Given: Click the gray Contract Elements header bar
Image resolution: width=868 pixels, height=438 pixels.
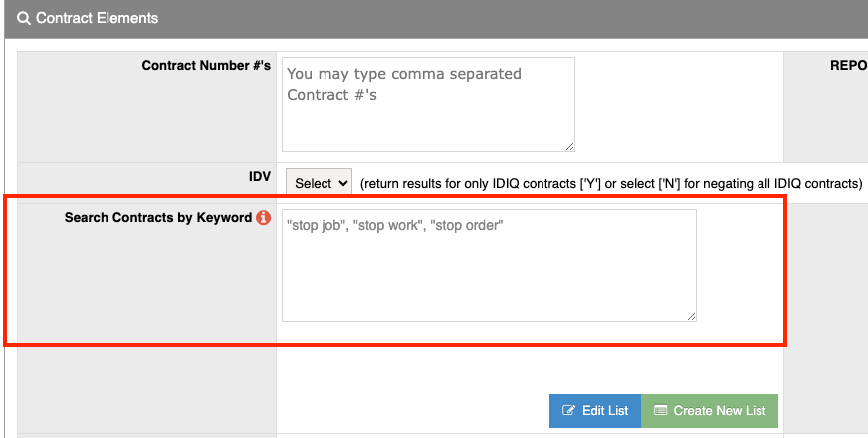Looking at the screenshot, I should (498, 18).
